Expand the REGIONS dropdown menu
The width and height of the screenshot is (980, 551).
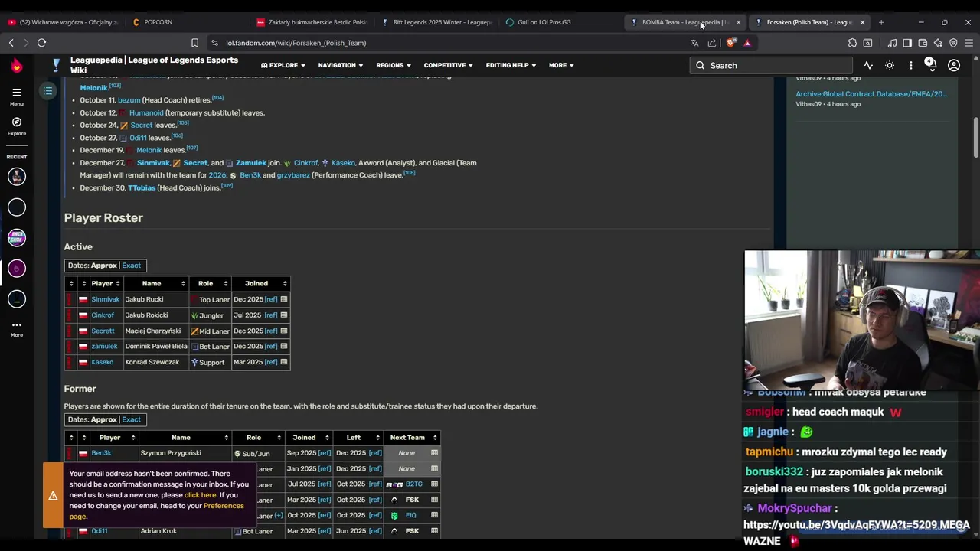tap(393, 65)
